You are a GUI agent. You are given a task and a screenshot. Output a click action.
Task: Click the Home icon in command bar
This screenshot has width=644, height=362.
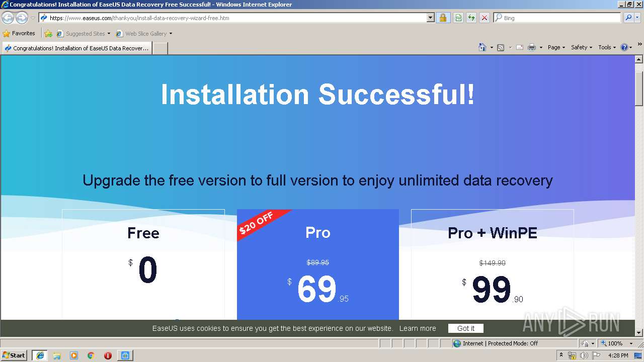click(482, 47)
